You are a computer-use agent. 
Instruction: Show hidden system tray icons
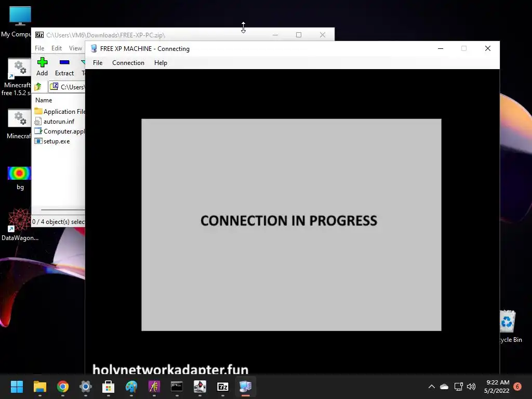(x=432, y=387)
